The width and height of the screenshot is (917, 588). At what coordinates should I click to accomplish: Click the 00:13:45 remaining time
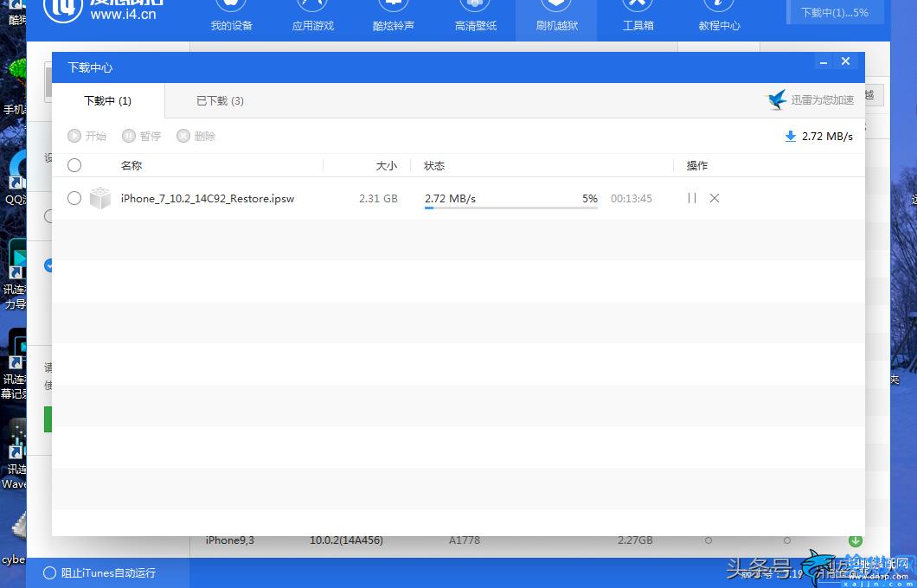click(631, 199)
